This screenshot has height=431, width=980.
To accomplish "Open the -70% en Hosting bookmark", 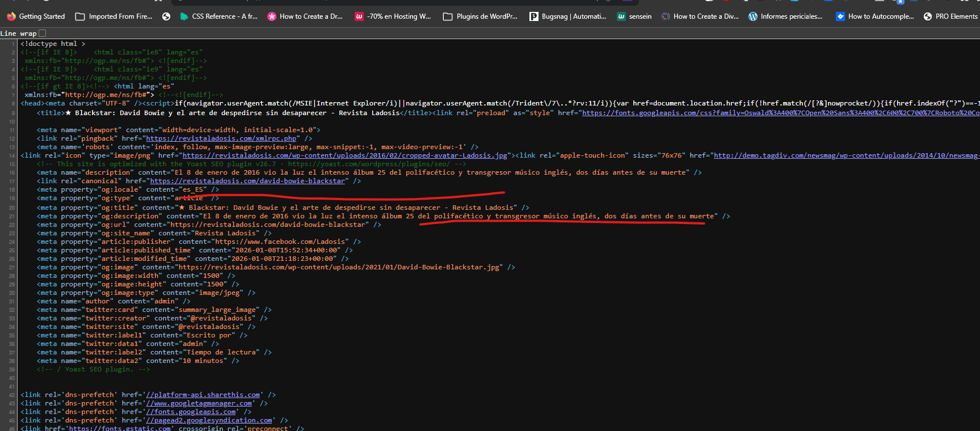I will [393, 16].
